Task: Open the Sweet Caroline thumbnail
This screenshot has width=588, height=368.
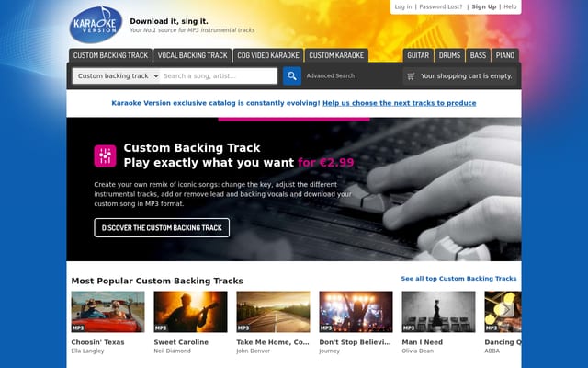Action: [190, 312]
